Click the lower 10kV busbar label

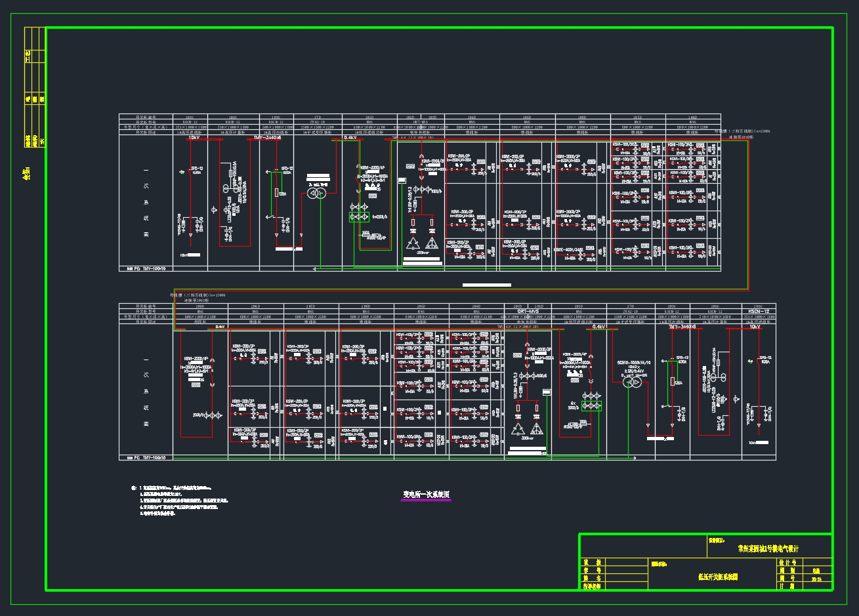[x=754, y=326]
